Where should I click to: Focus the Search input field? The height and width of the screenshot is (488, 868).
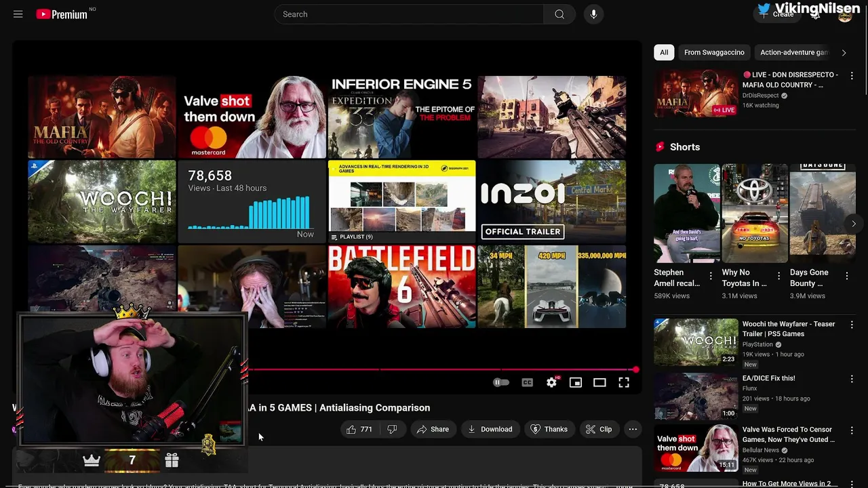point(409,14)
